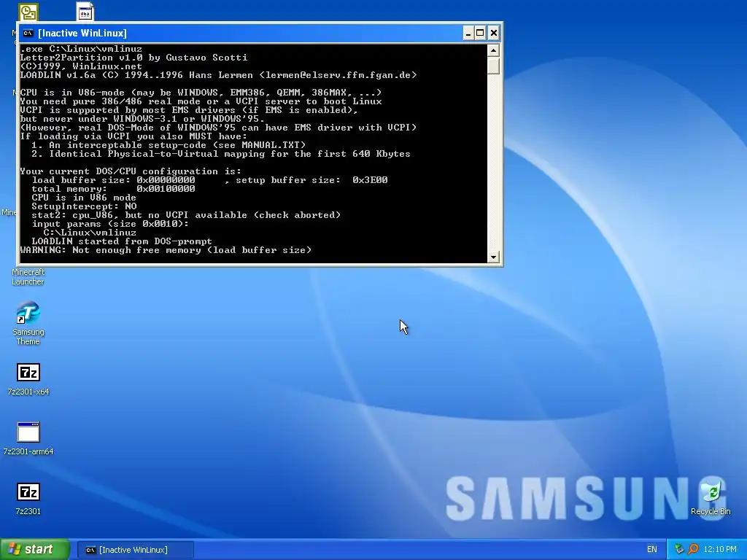Click the 12:10 PM taskbar clock
The image size is (747, 560).
pos(720,549)
